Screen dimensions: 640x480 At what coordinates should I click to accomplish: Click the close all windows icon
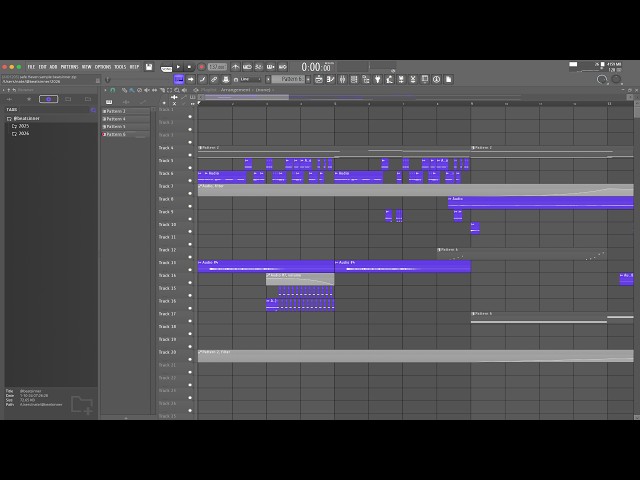point(413,79)
